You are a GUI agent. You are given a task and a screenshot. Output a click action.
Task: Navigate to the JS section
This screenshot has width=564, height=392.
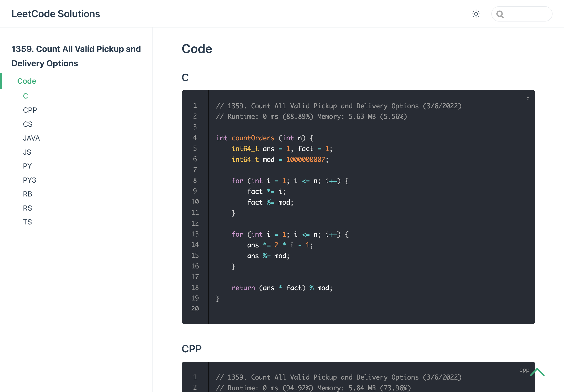[x=27, y=152]
